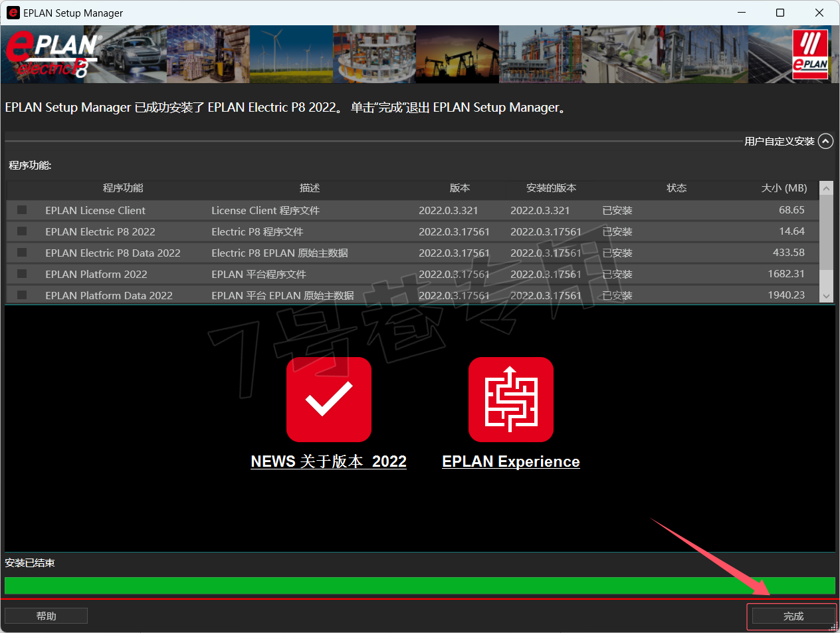Click the EPLAN Electric P8 banner logo

53,55
